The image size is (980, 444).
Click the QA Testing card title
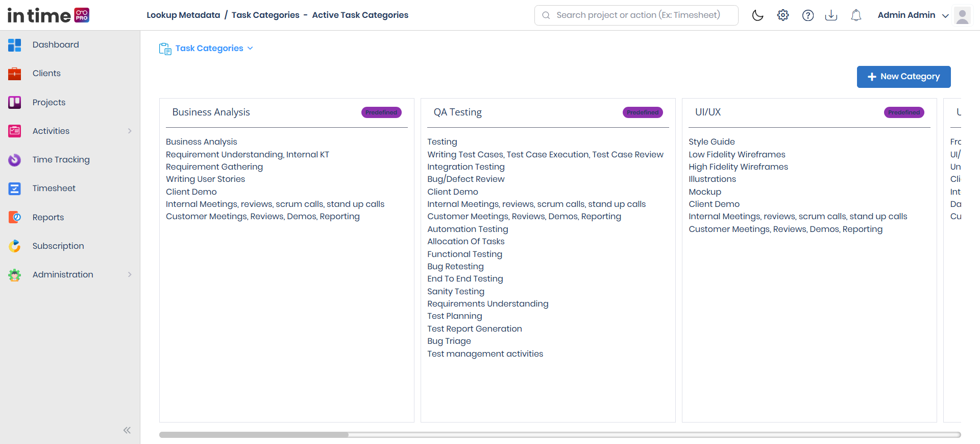(458, 112)
